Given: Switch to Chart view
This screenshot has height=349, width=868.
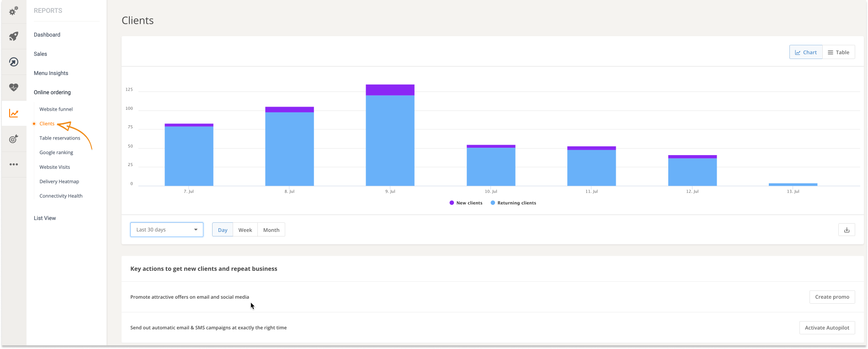Looking at the screenshot, I should [x=806, y=52].
